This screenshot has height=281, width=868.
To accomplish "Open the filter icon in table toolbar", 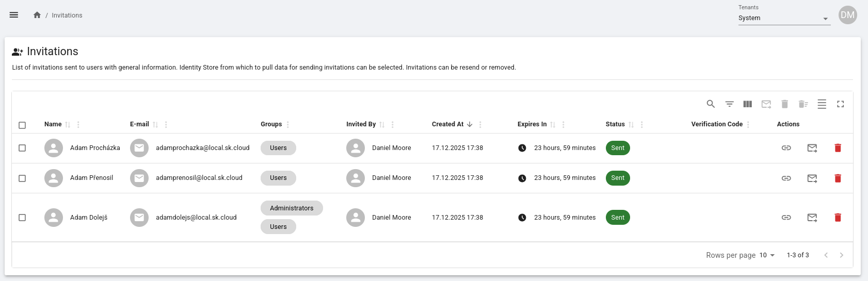I will tap(729, 104).
